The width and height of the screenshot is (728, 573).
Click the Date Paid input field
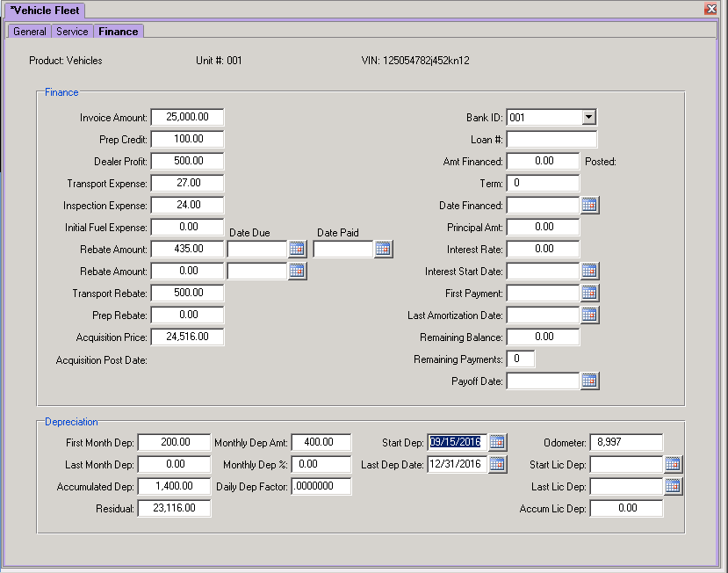click(x=343, y=249)
